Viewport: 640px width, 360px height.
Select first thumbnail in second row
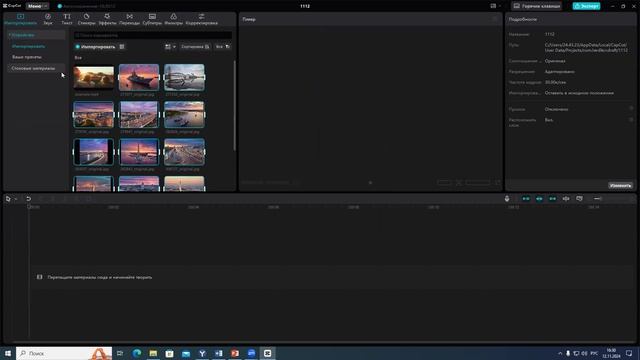(93, 115)
